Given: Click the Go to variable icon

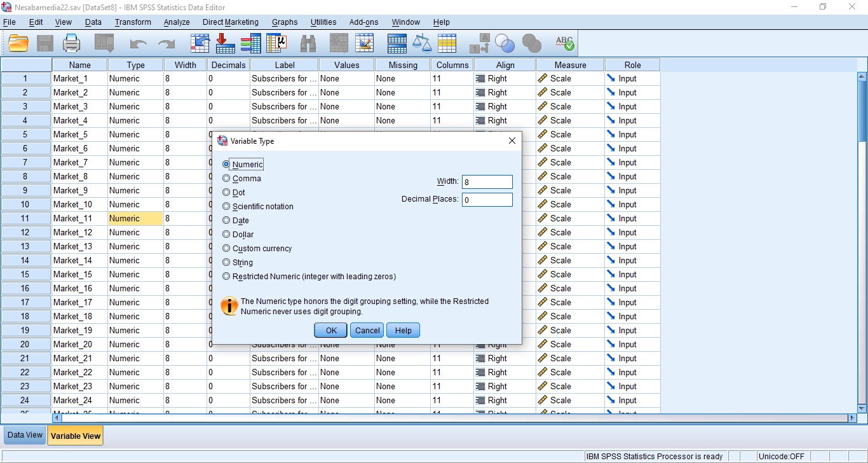Looking at the screenshot, I should [226, 43].
